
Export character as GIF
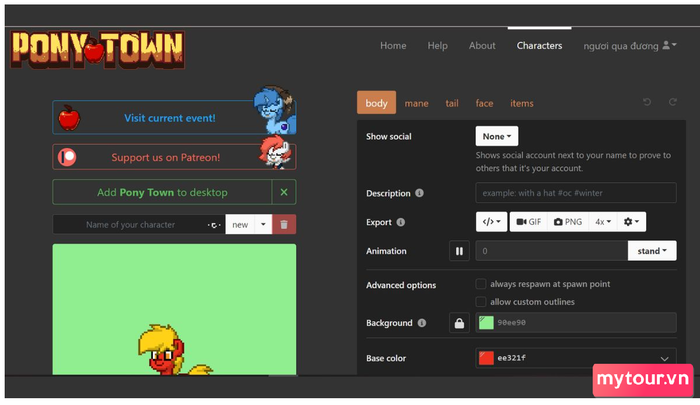click(529, 222)
